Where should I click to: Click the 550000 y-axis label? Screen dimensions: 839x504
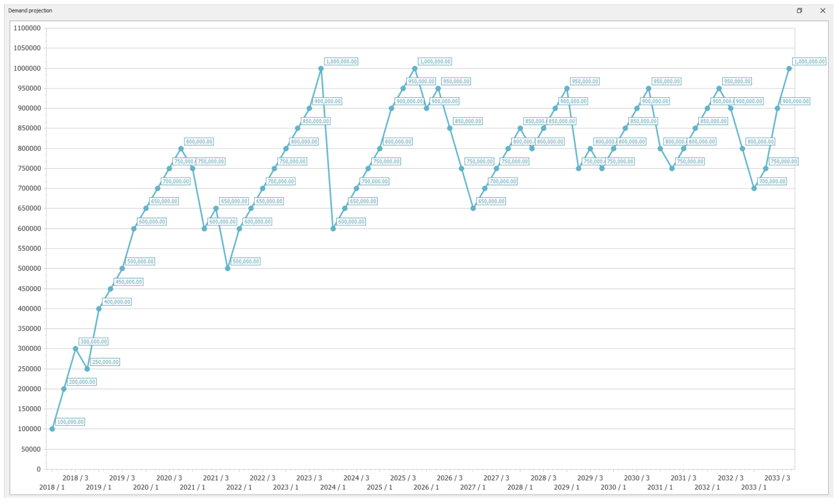pyautogui.click(x=29, y=249)
